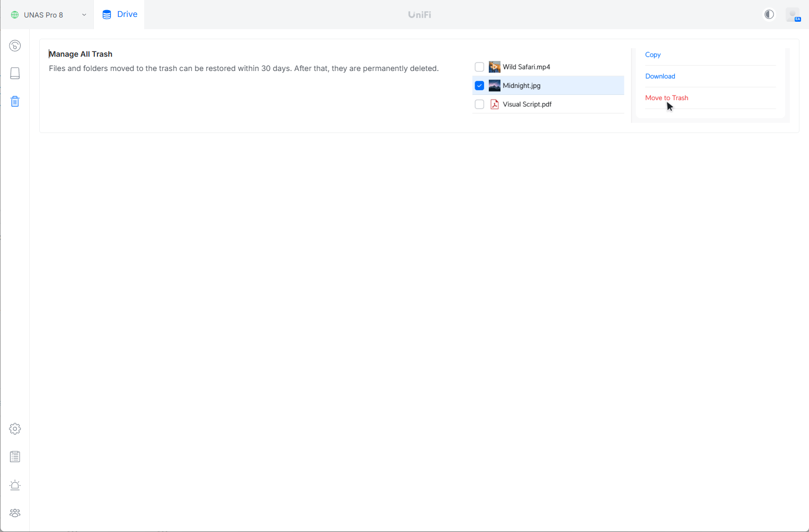Check the Visual Script.pdf checkbox

(479, 104)
